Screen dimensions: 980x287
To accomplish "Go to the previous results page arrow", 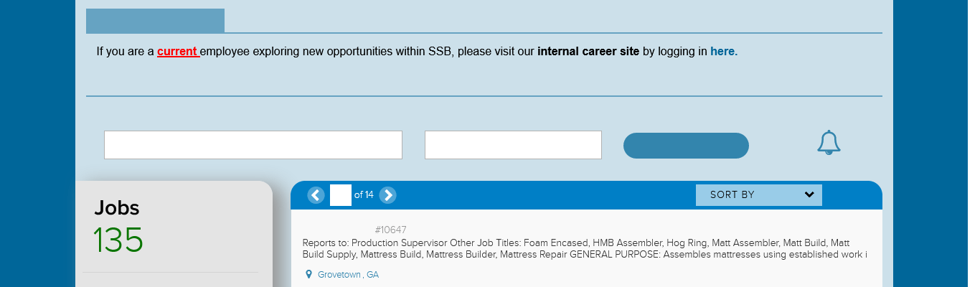I will coord(316,195).
